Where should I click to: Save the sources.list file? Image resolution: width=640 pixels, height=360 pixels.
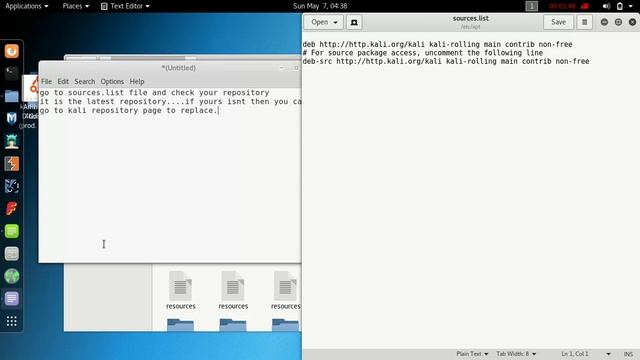click(x=558, y=22)
